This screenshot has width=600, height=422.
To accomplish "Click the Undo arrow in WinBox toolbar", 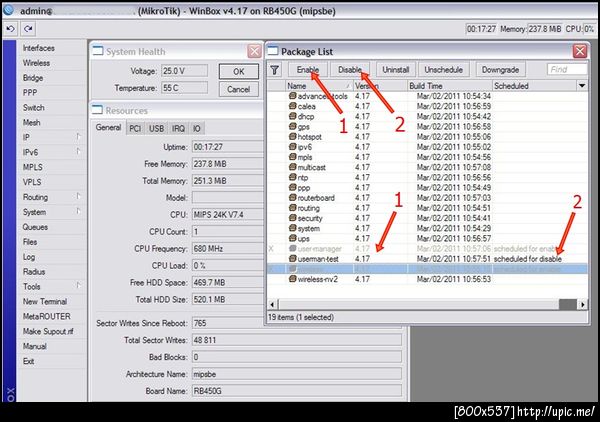I will pos(10,29).
